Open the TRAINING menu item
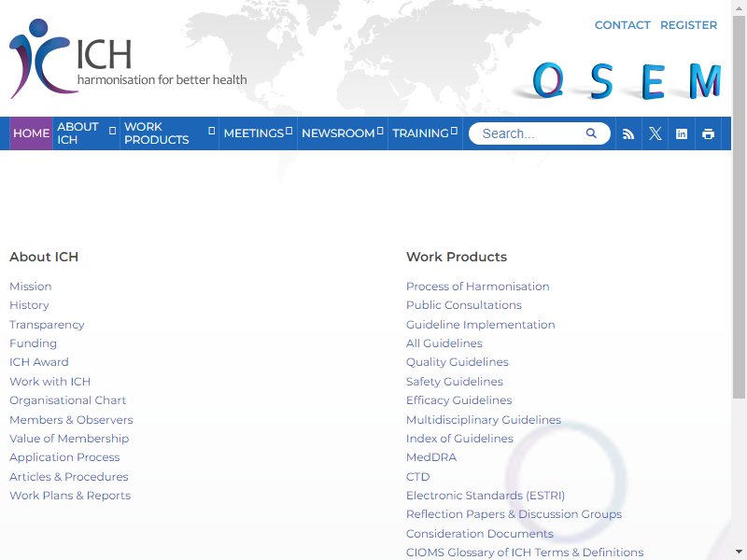747x560 pixels. pos(420,133)
